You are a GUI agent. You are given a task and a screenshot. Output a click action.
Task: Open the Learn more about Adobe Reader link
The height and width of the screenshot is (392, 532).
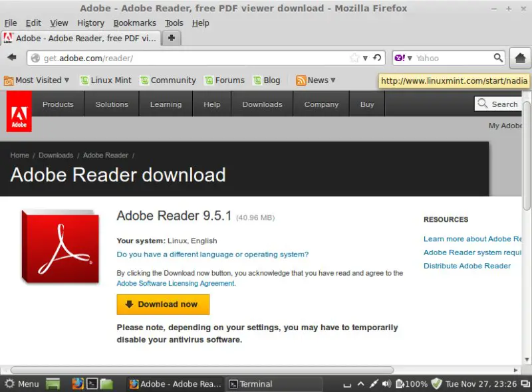[x=473, y=239]
